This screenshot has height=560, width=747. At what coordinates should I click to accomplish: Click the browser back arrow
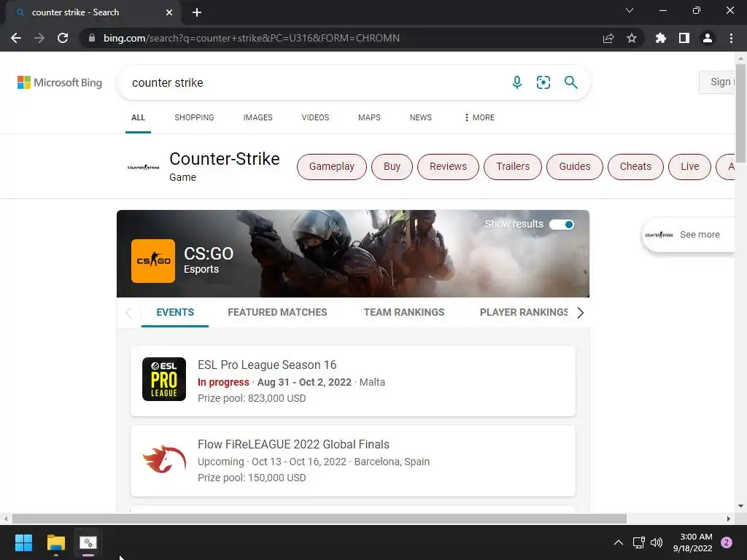[x=16, y=38]
